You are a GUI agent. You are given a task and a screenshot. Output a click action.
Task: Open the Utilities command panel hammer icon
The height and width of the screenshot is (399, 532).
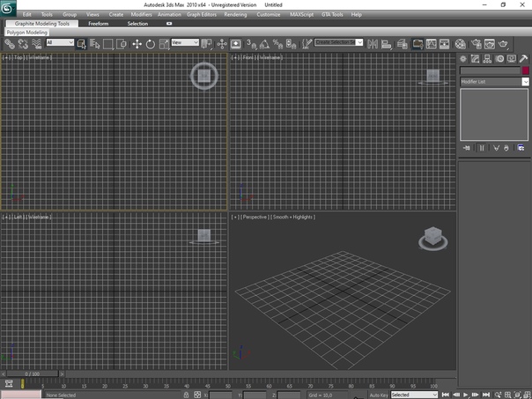pyautogui.click(x=523, y=59)
